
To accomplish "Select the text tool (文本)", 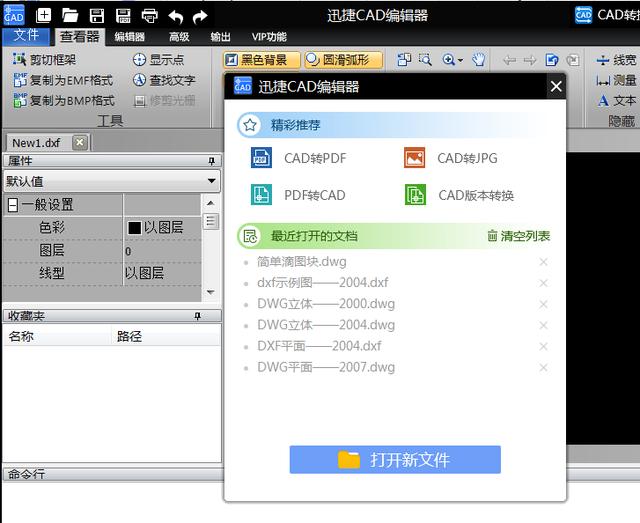I will point(617,100).
